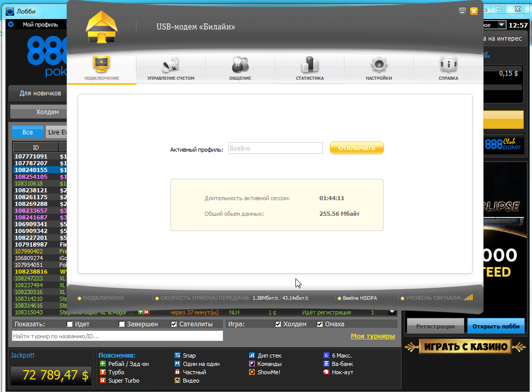Click the ShowMe! legend icon
This screenshot has width=532, height=392.
[252, 372]
